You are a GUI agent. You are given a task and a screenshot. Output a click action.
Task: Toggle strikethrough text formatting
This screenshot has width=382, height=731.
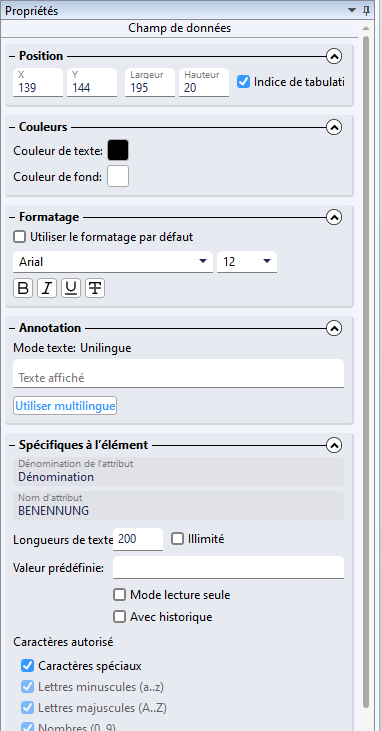(95, 289)
